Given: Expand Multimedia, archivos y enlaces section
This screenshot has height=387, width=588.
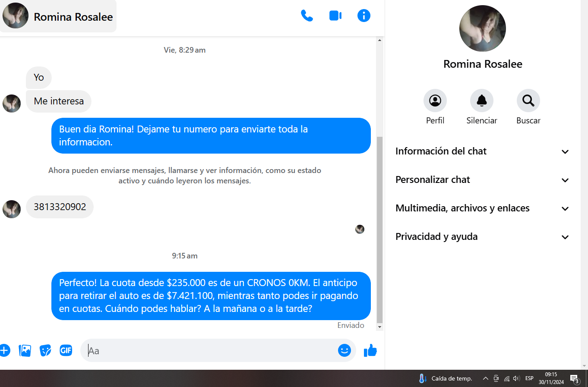Looking at the screenshot, I should click(482, 208).
